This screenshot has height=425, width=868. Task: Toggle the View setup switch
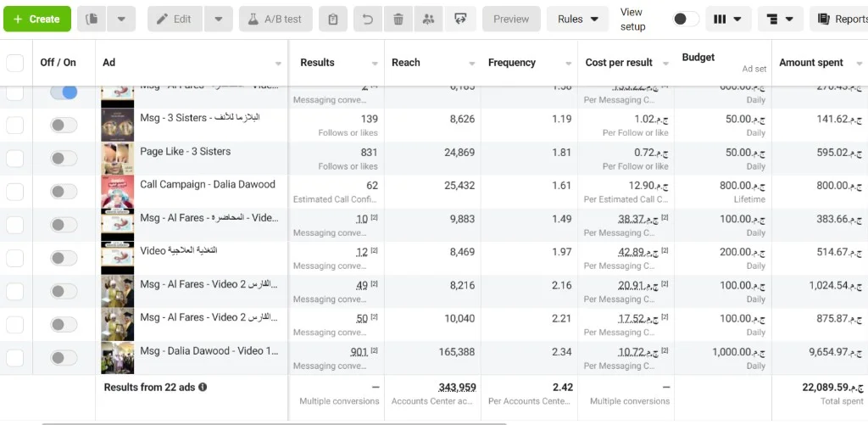[x=685, y=19]
